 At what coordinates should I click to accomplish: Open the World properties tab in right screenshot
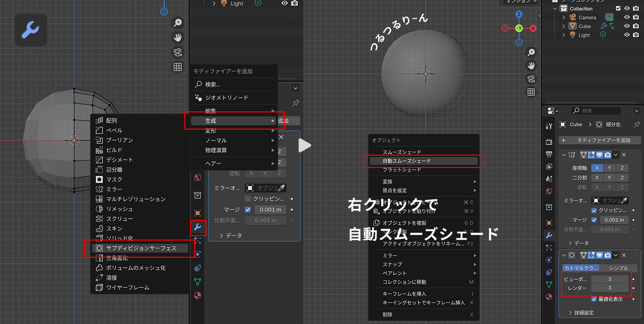tap(549, 191)
